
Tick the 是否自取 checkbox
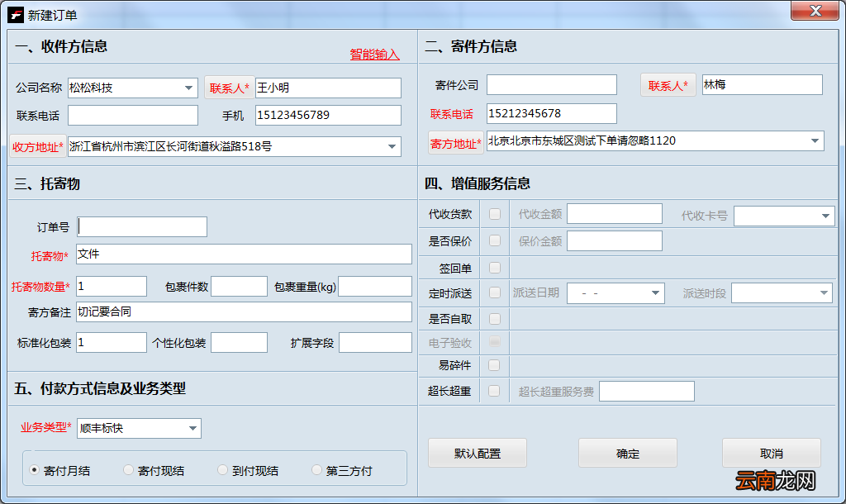495,319
